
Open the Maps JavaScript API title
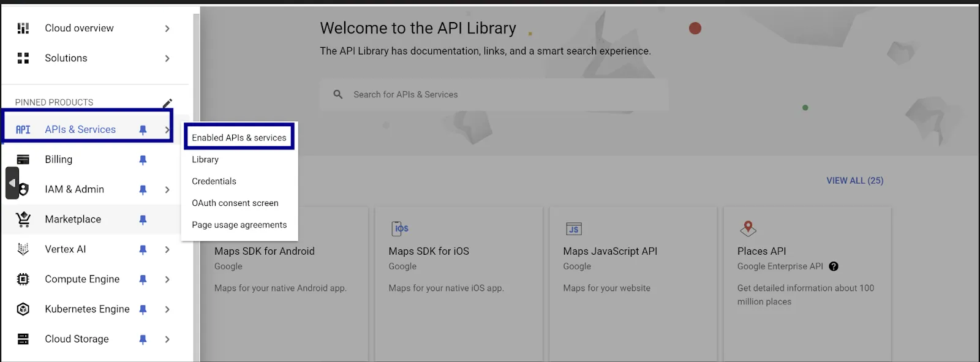[610, 251]
